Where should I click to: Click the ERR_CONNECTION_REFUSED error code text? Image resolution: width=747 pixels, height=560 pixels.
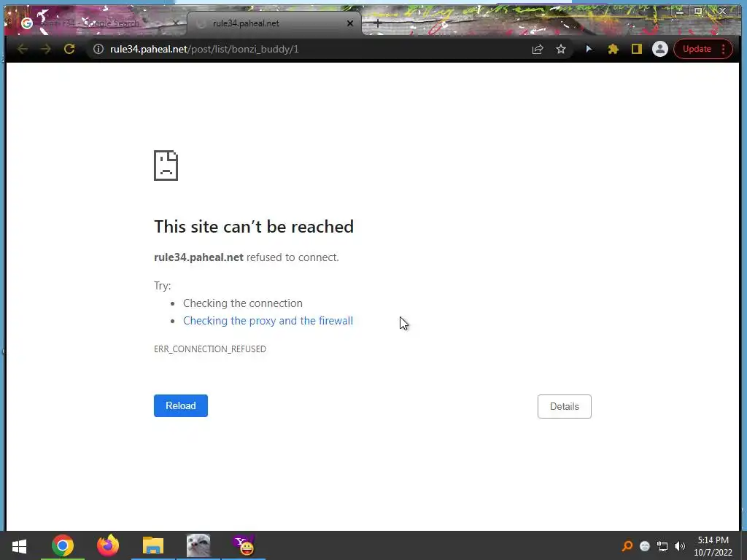pyautogui.click(x=209, y=349)
